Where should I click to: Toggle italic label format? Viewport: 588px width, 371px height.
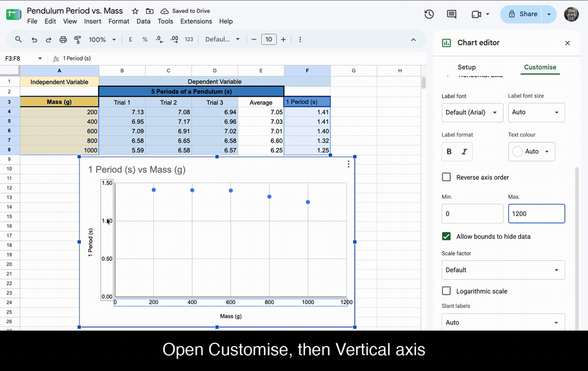(x=464, y=151)
